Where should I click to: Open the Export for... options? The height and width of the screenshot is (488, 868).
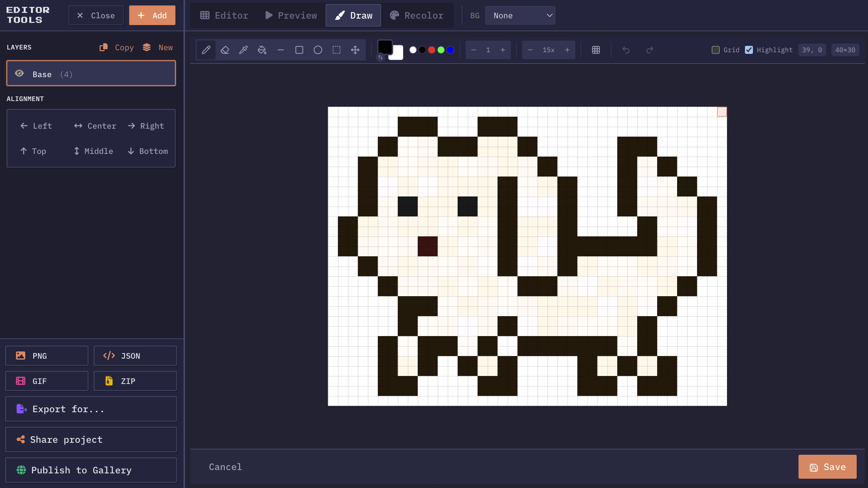(x=91, y=409)
